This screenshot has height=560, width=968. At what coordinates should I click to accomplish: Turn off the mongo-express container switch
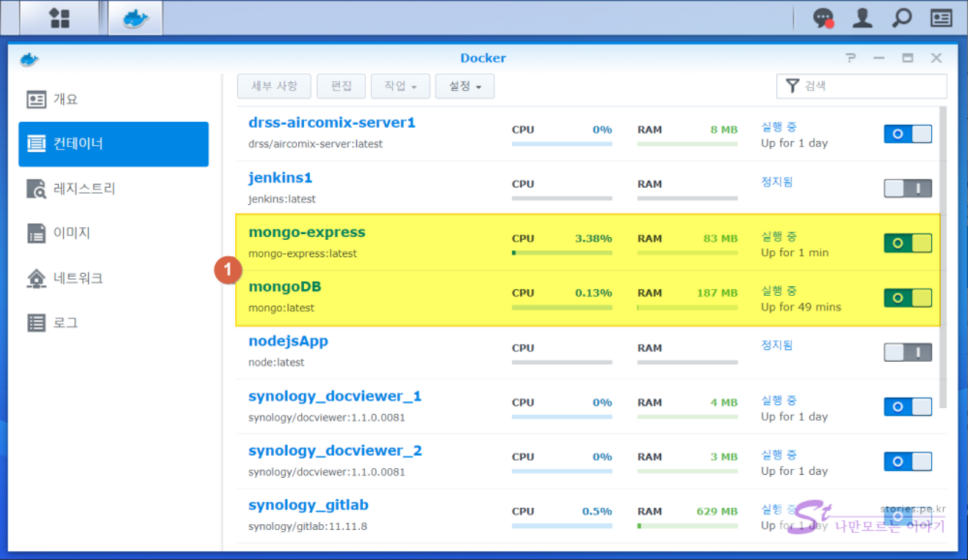point(907,243)
